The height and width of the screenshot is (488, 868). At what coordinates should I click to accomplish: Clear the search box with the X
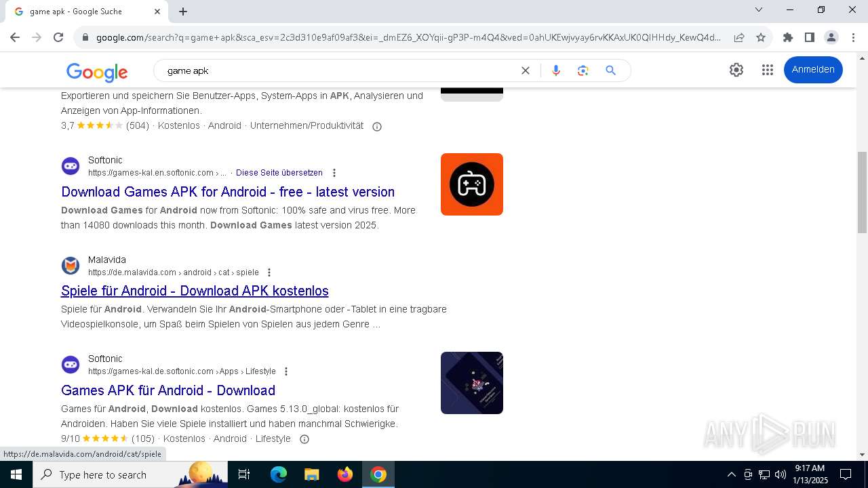525,70
